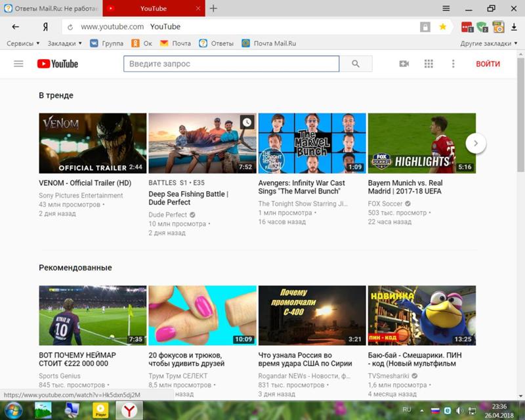Open the YouTube apps grid

(x=429, y=64)
